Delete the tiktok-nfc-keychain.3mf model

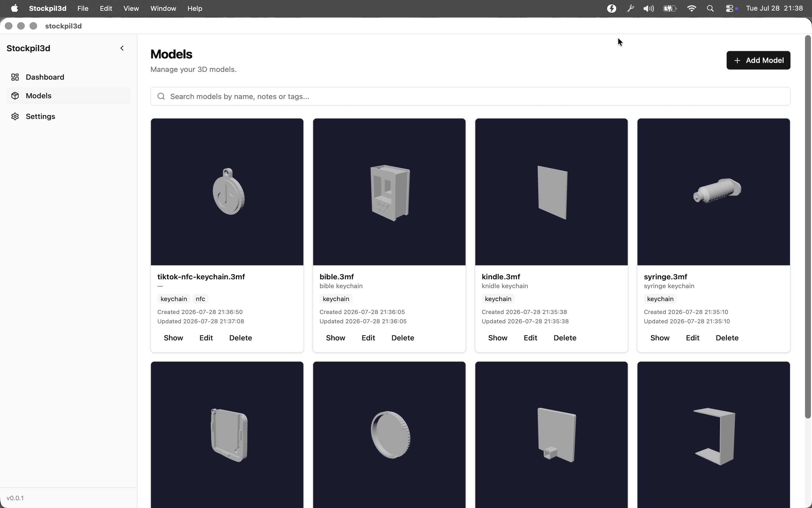tap(240, 338)
